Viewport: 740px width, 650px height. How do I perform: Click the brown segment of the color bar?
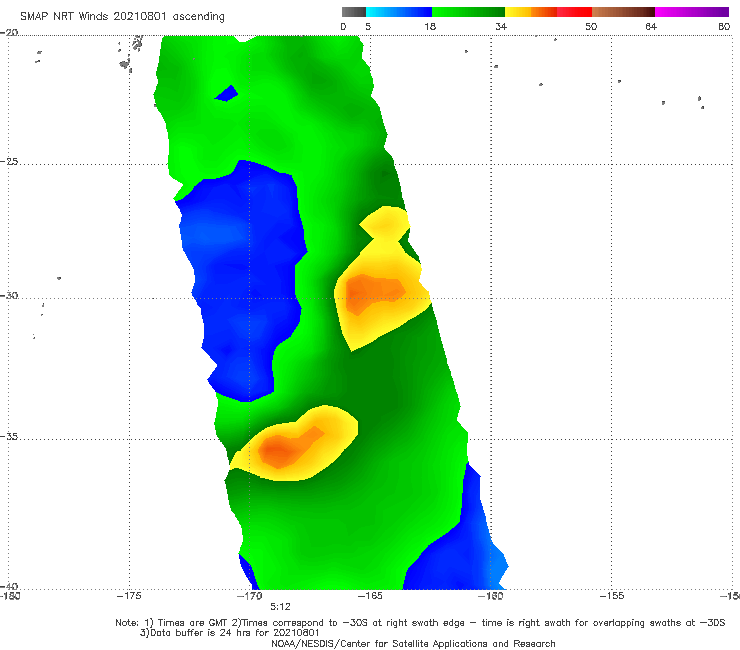[x=623, y=12]
